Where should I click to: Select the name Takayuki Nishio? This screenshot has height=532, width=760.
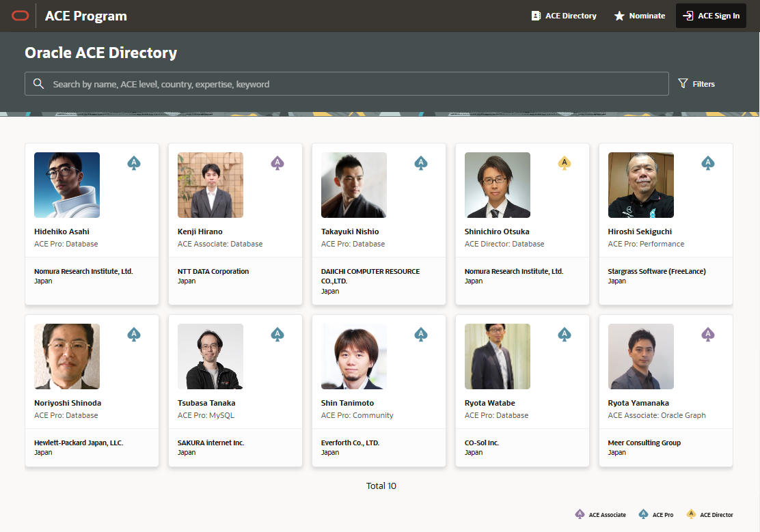tap(350, 232)
